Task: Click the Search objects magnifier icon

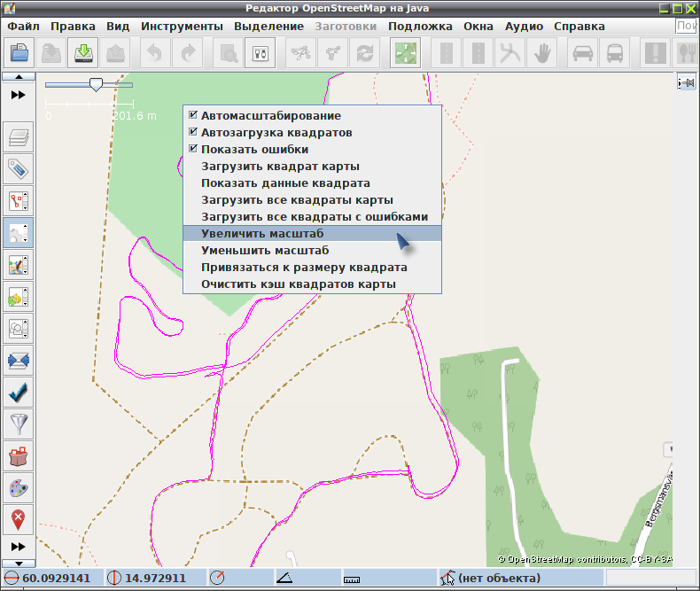Action: (228, 53)
